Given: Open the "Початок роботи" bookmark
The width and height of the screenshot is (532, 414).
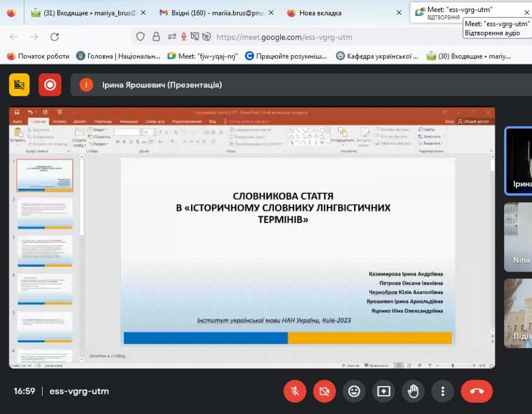Looking at the screenshot, I should [38, 56].
